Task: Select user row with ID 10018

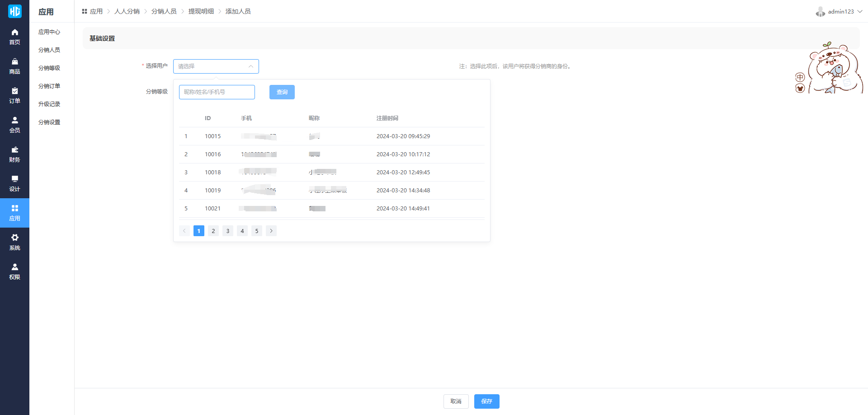Action: click(331, 173)
